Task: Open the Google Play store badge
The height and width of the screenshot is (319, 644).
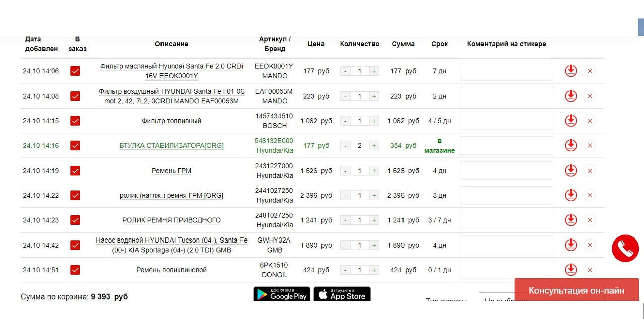Action: 281,294
